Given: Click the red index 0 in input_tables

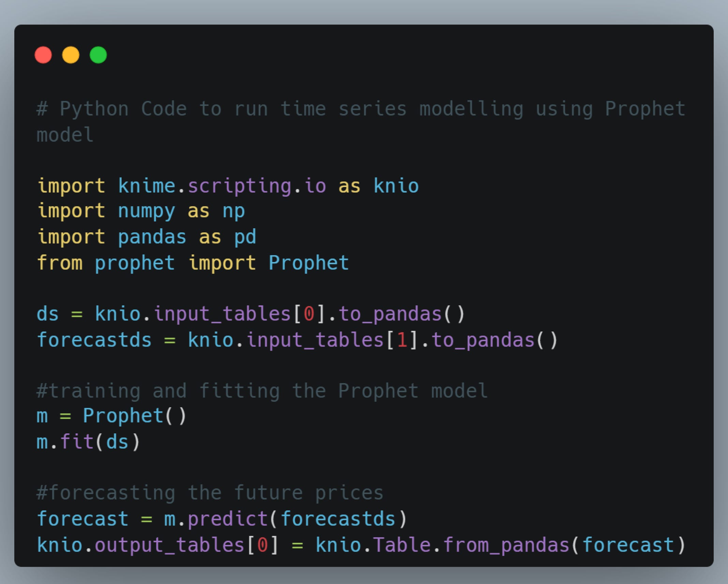Looking at the screenshot, I should (x=309, y=313).
